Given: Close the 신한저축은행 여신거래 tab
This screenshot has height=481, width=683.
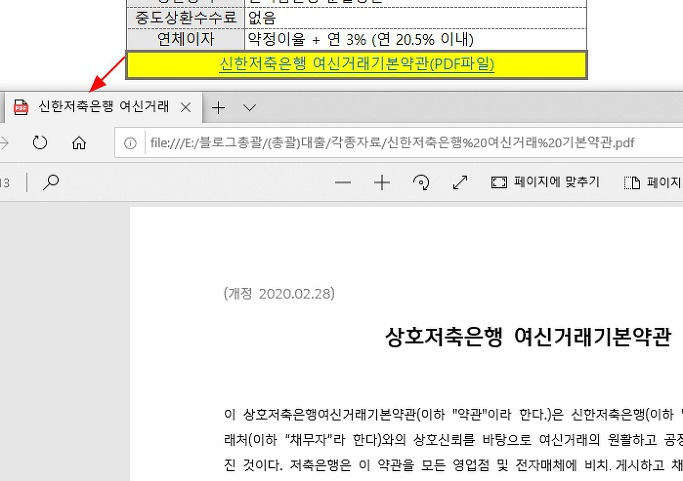Looking at the screenshot, I should 186,107.
